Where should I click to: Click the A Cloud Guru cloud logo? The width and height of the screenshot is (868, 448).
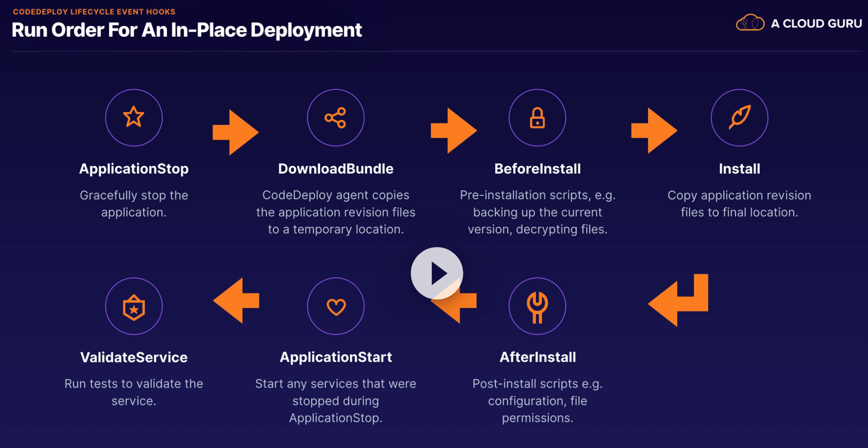pos(750,23)
